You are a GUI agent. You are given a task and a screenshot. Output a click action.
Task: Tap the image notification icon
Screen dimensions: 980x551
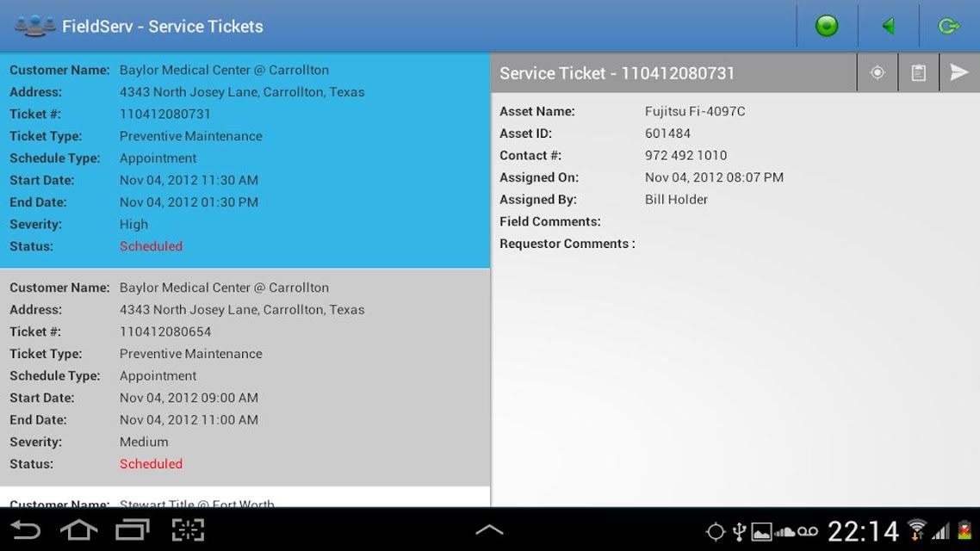click(x=761, y=532)
